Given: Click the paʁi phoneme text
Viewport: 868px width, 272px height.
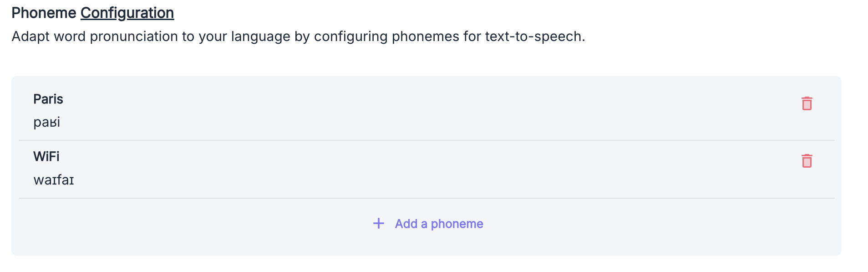Looking at the screenshot, I should 46,121.
